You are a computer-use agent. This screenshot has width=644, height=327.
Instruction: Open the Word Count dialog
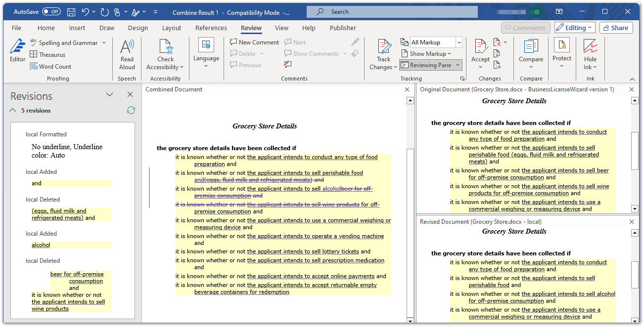click(50, 67)
